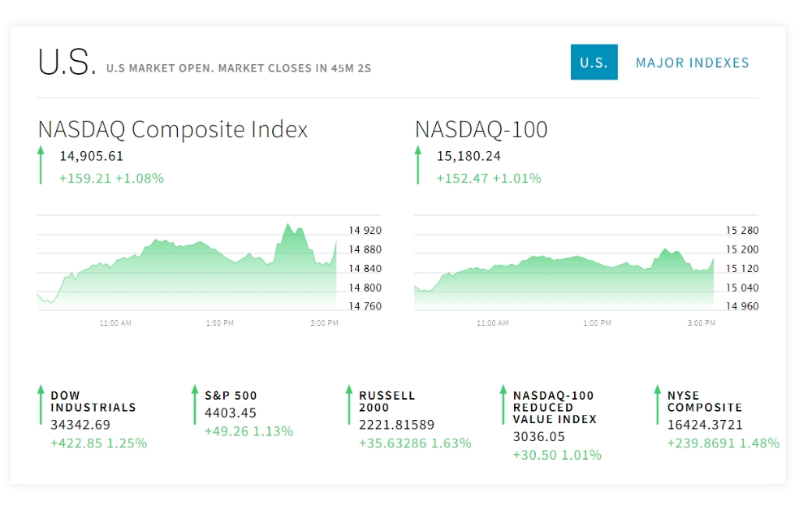Open the S&P 500 index name
The height and width of the screenshot is (519, 812).
(231, 396)
